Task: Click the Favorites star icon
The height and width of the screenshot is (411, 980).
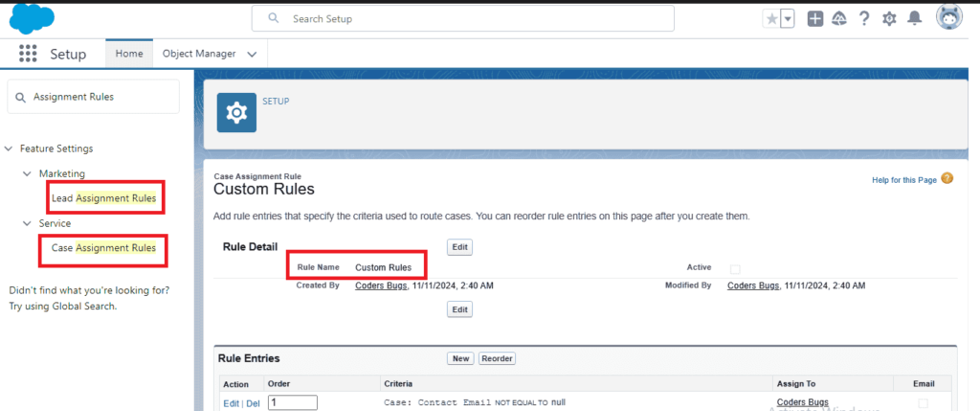Action: pos(772,19)
